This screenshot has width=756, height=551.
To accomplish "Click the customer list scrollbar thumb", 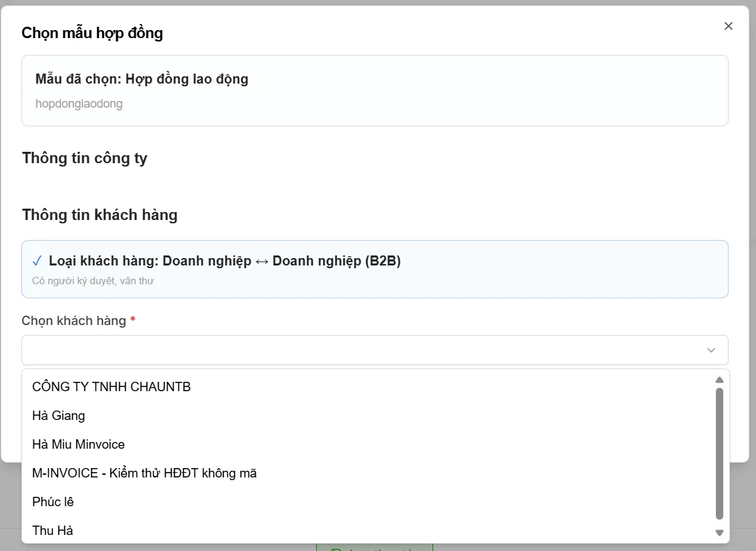I will [719, 453].
